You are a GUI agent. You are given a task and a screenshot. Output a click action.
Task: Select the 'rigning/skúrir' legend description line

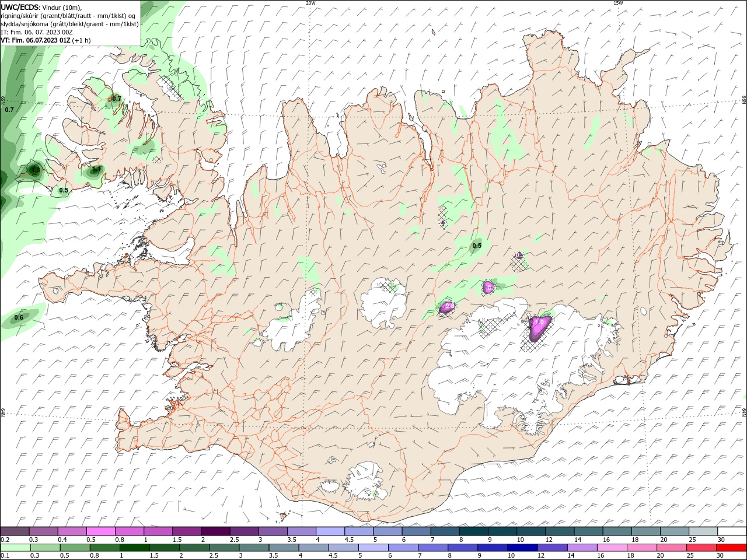coord(68,16)
